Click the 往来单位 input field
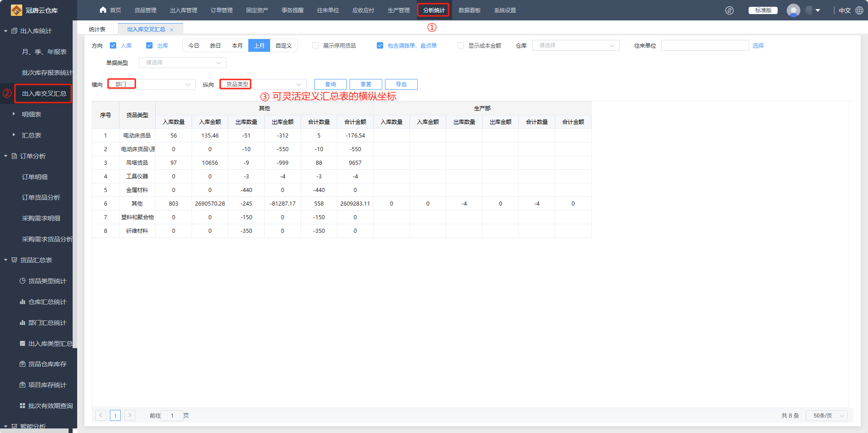This screenshot has height=433, width=868. pos(705,45)
